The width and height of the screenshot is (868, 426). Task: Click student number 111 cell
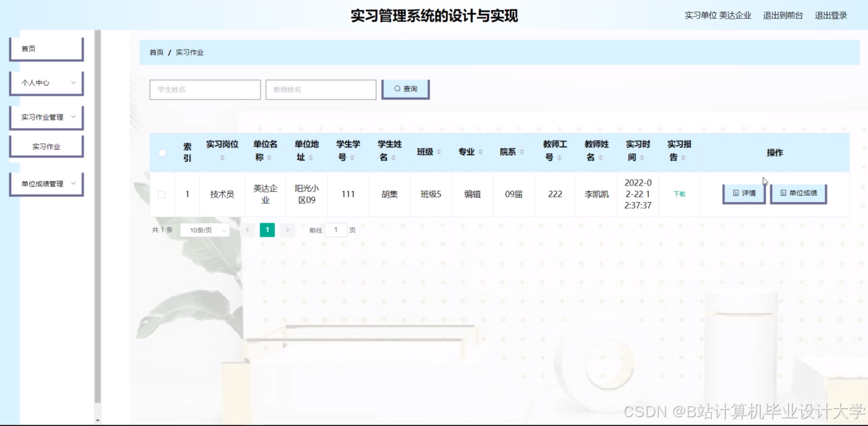point(348,194)
